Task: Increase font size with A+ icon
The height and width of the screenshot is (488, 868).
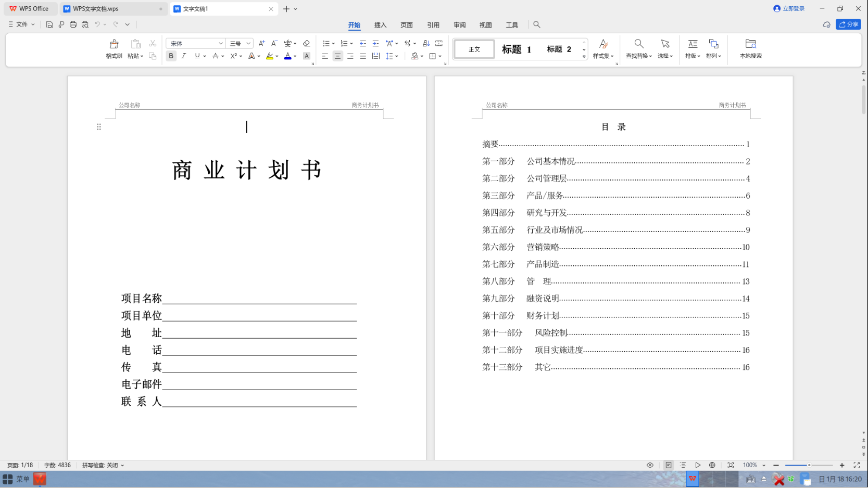Action: pyautogui.click(x=261, y=43)
